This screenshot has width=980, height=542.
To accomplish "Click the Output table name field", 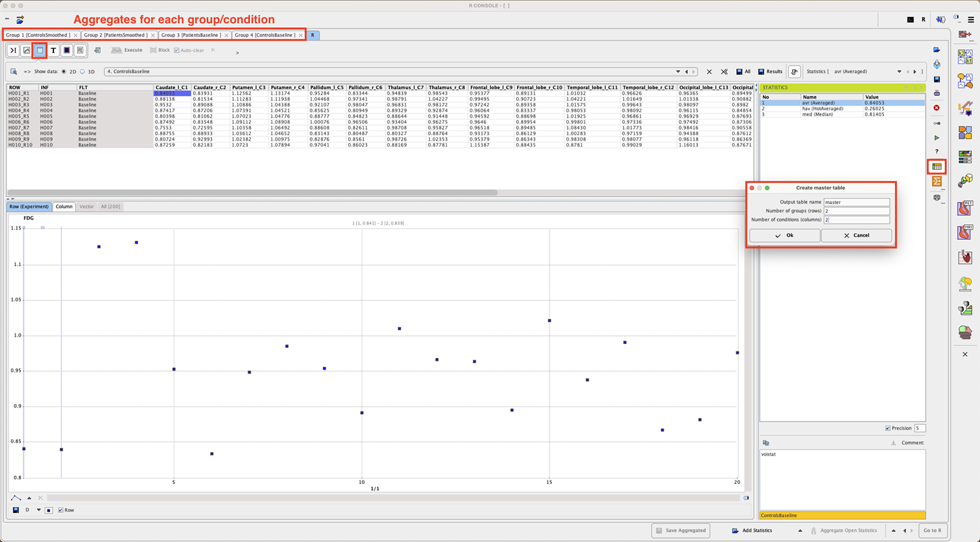I will (856, 202).
